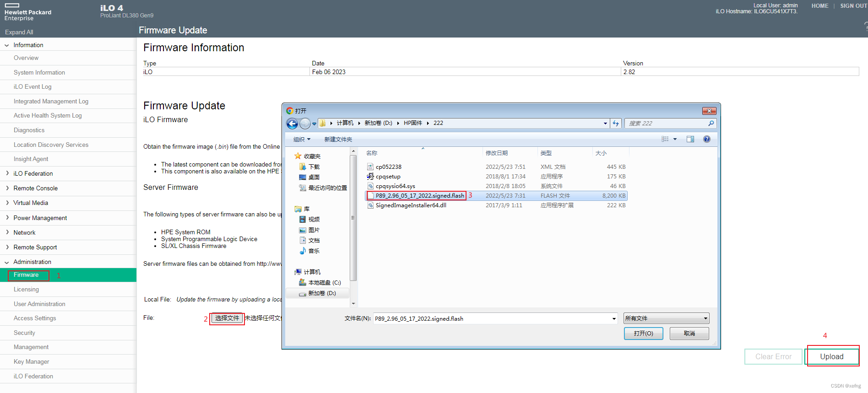The image size is (868, 393).
Task: Open the file name combo box dropdown arrow
Action: click(x=614, y=318)
